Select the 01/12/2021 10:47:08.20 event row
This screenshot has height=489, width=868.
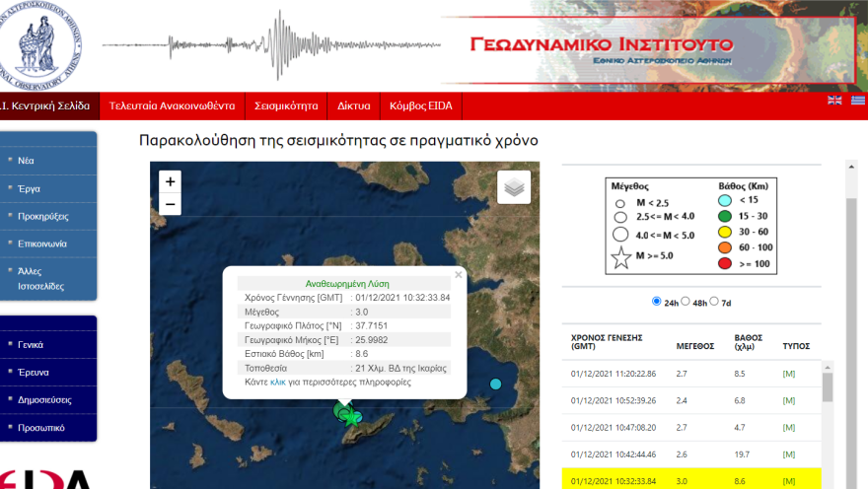[x=691, y=428]
